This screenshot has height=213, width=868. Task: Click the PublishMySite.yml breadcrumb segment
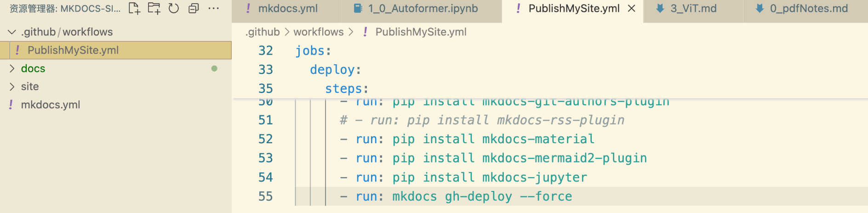(421, 32)
